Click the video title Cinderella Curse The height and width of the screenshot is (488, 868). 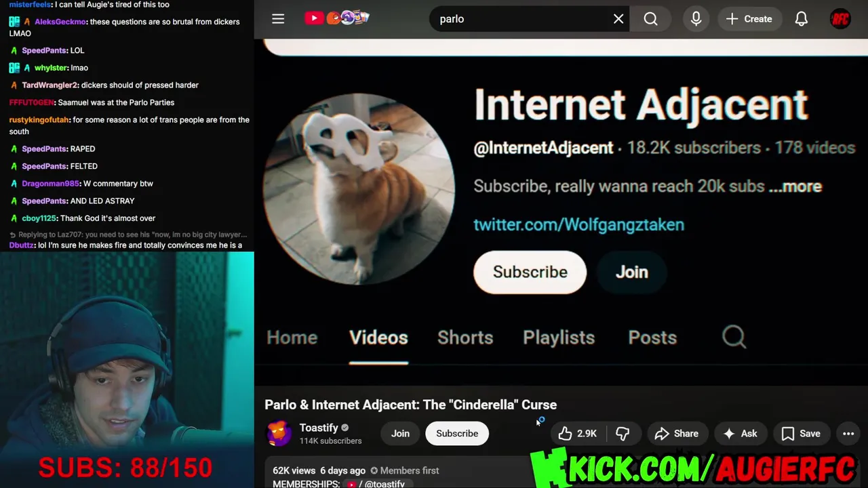pos(410,405)
